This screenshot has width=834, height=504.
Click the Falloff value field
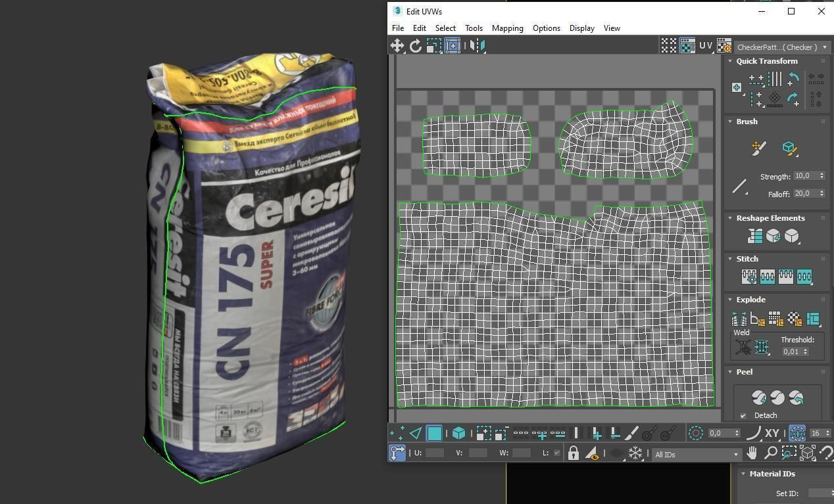805,193
